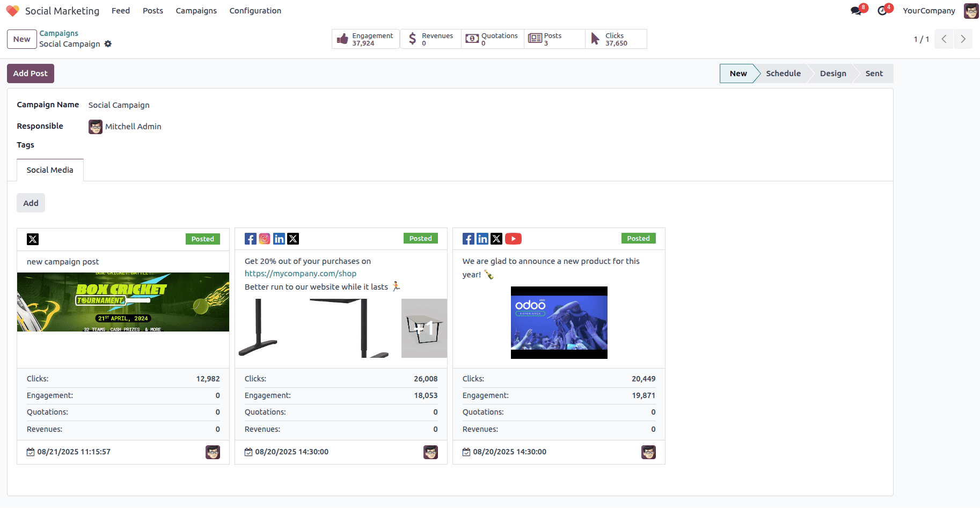Open the https://mycompany.com/shop link
Image resolution: width=980 pixels, height=508 pixels.
click(300, 273)
